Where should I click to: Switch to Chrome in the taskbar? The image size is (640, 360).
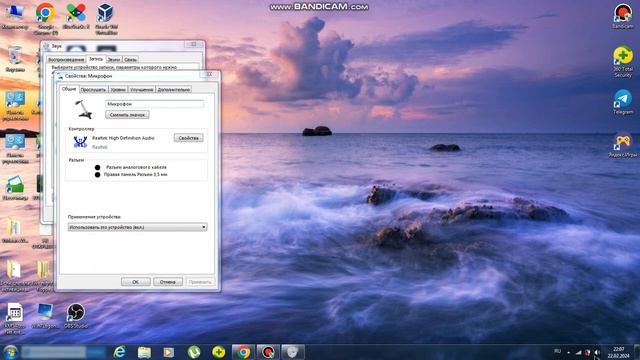point(244,352)
